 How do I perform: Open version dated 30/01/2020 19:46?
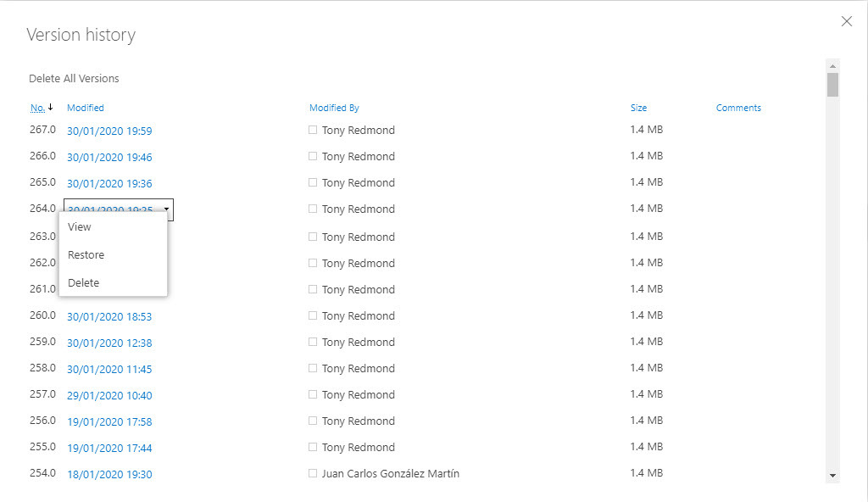click(109, 157)
